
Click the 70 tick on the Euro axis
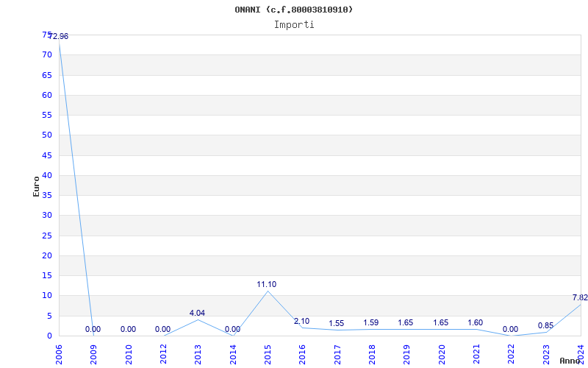47,54
